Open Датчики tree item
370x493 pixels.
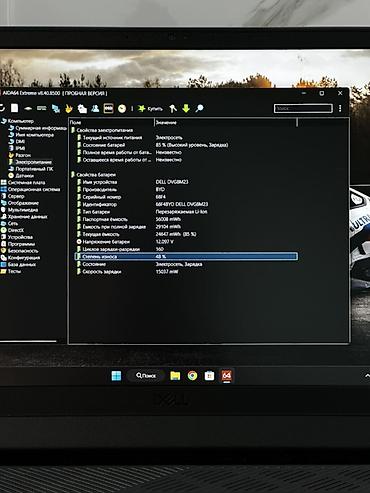click(21, 175)
